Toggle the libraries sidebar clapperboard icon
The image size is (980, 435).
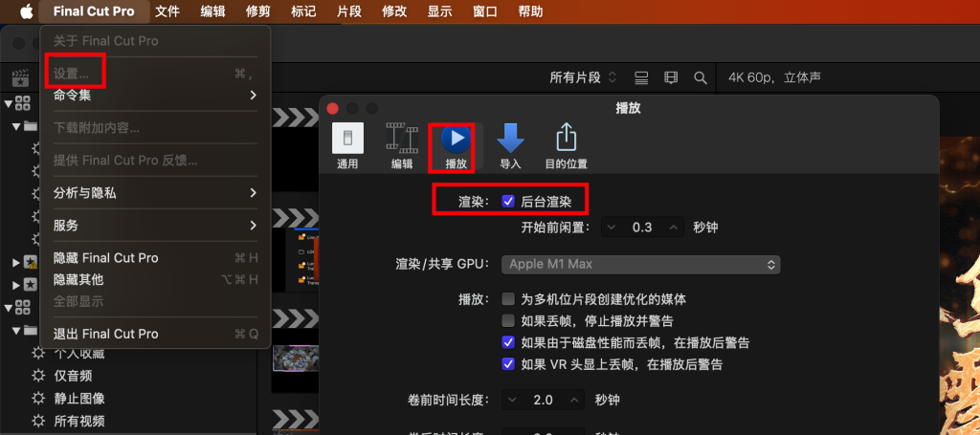click(x=21, y=78)
